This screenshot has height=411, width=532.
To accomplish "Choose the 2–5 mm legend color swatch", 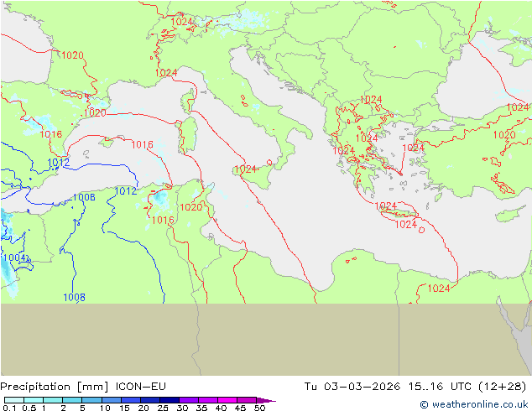I will [72, 400].
